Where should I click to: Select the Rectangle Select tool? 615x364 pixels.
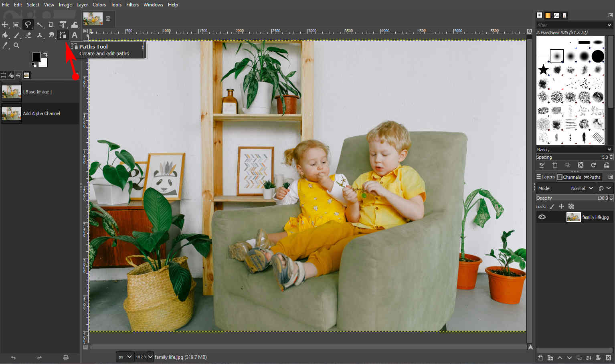(16, 25)
